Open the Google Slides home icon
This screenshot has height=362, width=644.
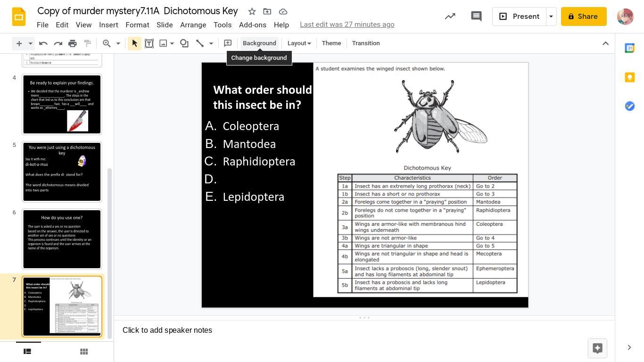(x=19, y=16)
